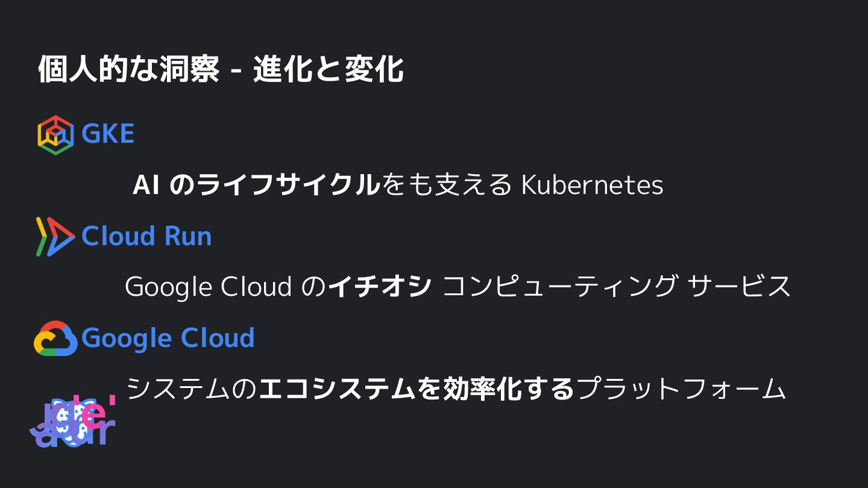Click the bold AI のライフサイクル text
Image resolution: width=868 pixels, height=488 pixels.
[256, 185]
